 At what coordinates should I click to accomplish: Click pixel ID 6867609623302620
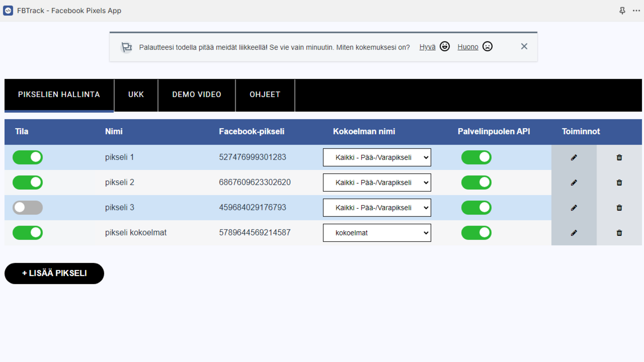[255, 183]
